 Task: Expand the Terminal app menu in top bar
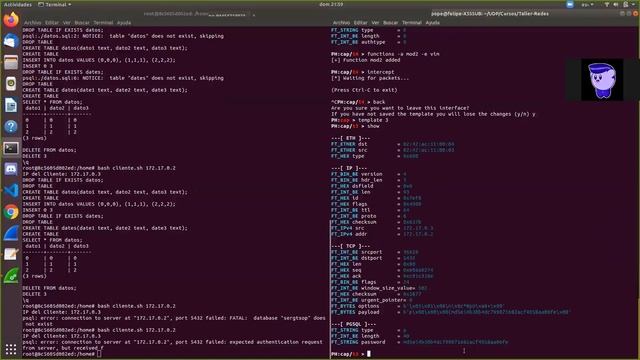(55, 4)
